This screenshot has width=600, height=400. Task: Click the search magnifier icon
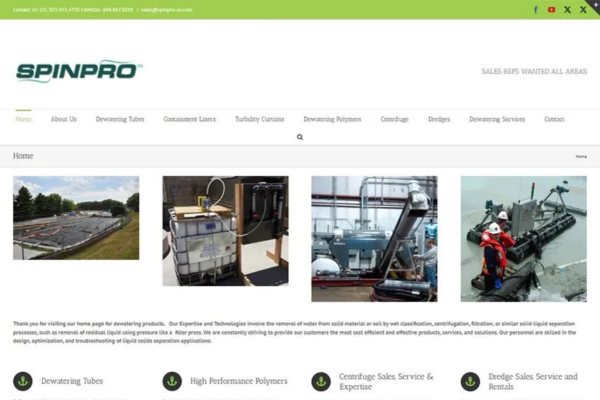coord(300,137)
